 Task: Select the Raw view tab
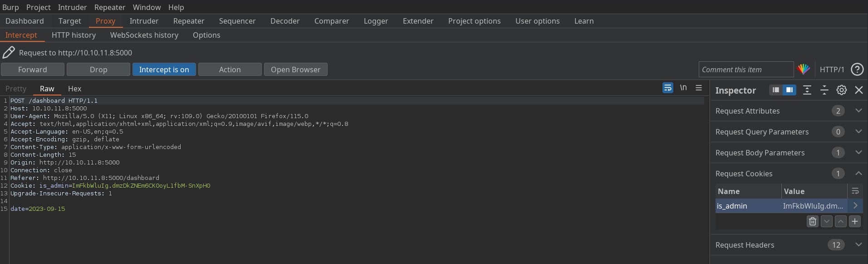(47, 89)
